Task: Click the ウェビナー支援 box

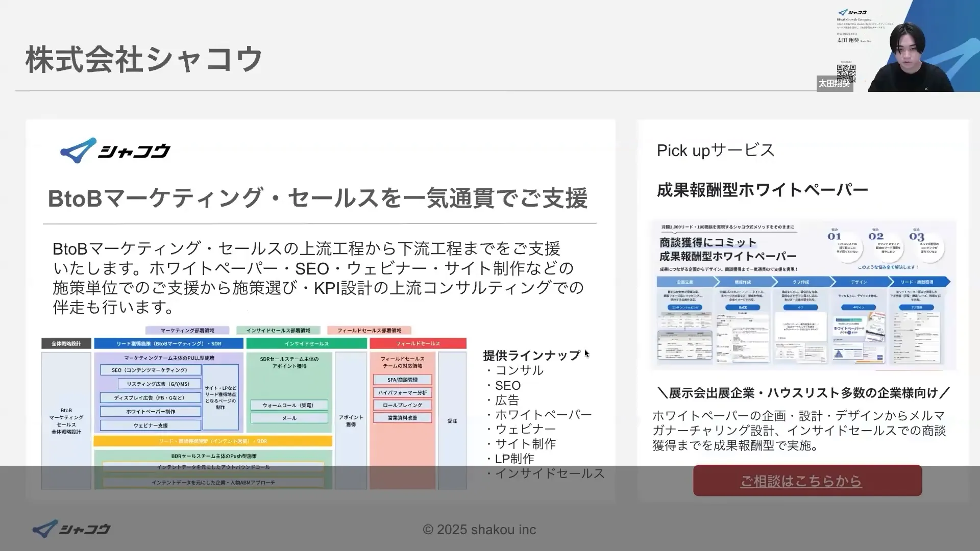Action: (x=150, y=425)
